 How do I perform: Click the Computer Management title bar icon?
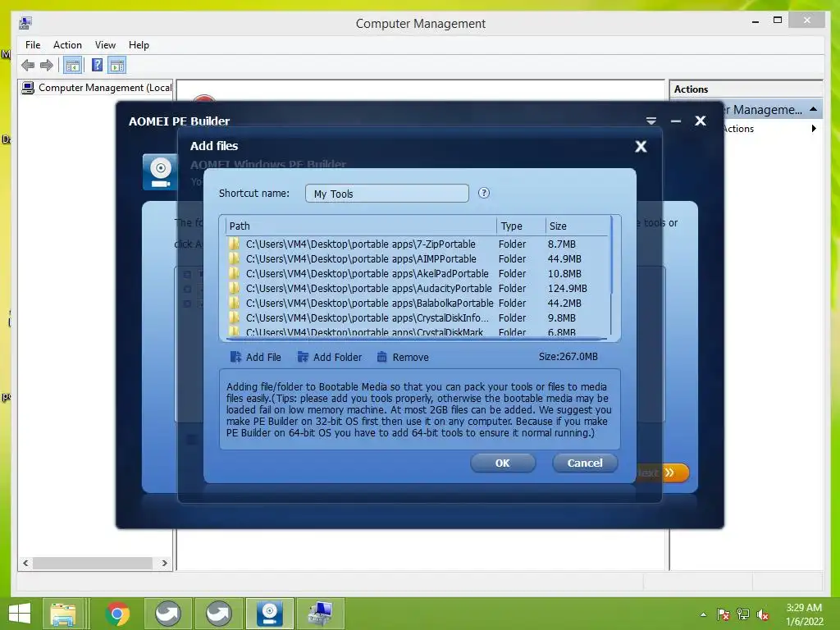point(25,23)
